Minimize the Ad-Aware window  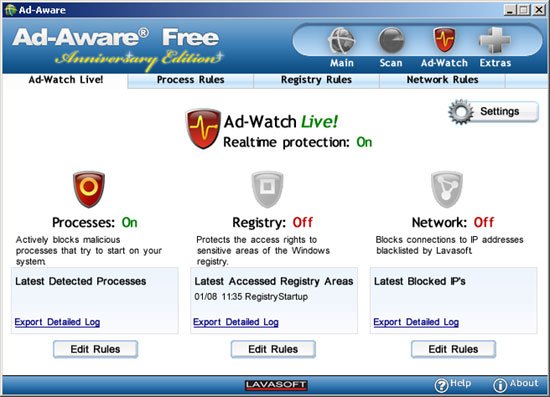[511, 10]
